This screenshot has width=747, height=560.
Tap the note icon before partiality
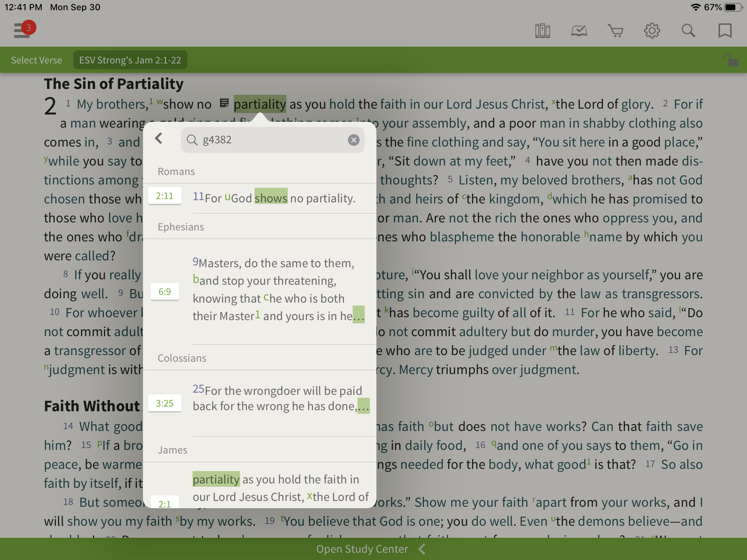point(224,103)
